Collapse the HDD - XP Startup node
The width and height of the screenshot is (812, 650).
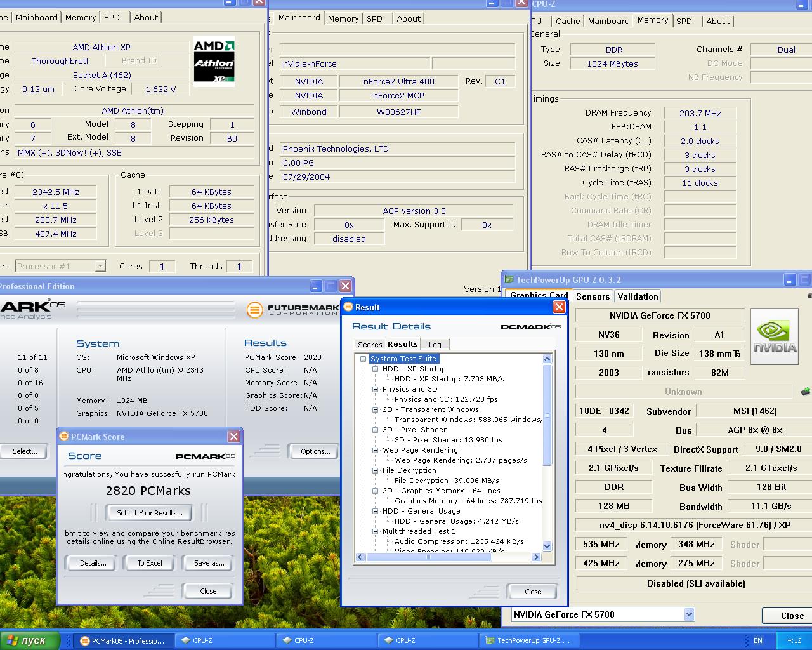[376, 369]
